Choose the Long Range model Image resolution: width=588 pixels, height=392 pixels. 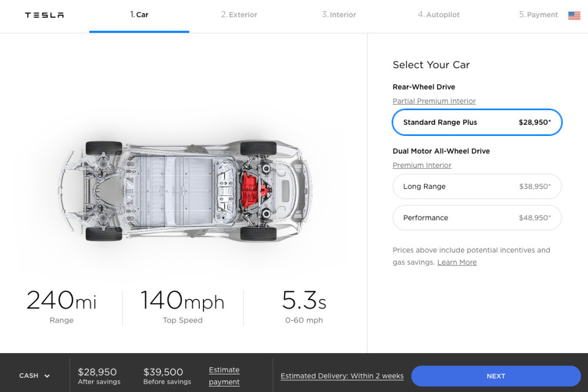click(477, 187)
